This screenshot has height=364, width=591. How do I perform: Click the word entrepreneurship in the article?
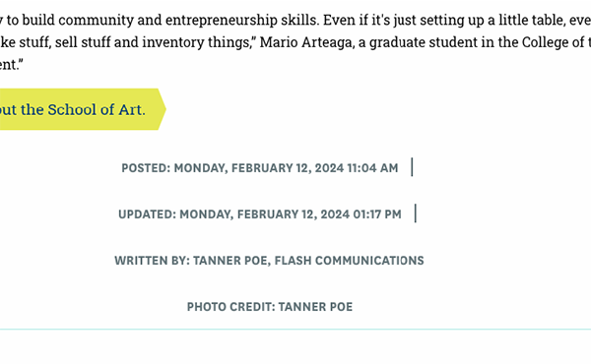point(222,20)
